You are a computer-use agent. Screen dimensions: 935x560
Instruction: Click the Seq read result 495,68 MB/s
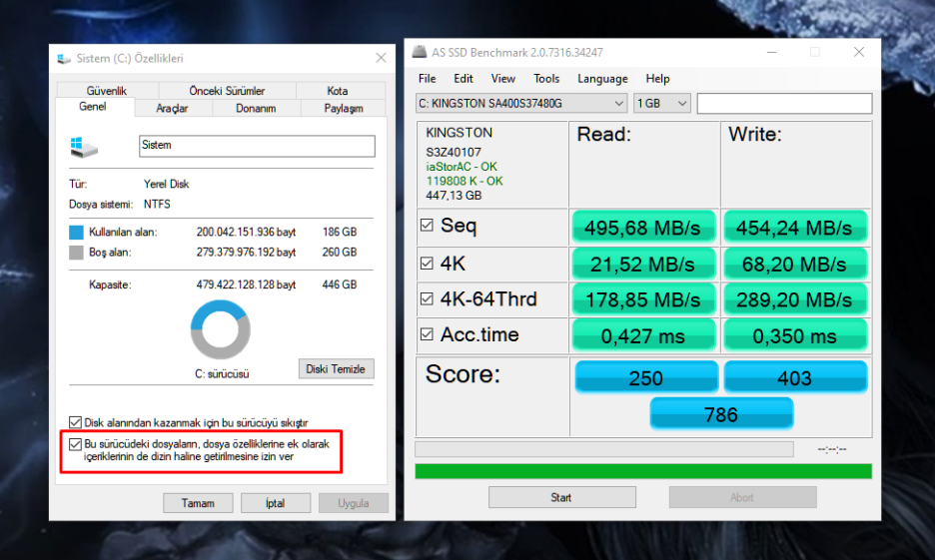click(x=643, y=228)
